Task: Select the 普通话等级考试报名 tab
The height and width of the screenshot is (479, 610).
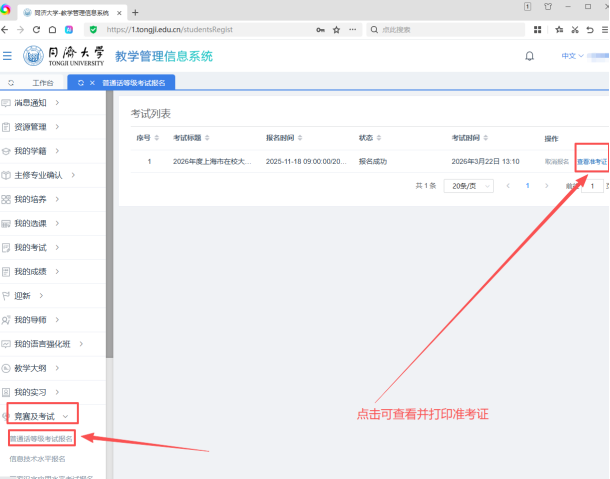Action: click(x=121, y=82)
